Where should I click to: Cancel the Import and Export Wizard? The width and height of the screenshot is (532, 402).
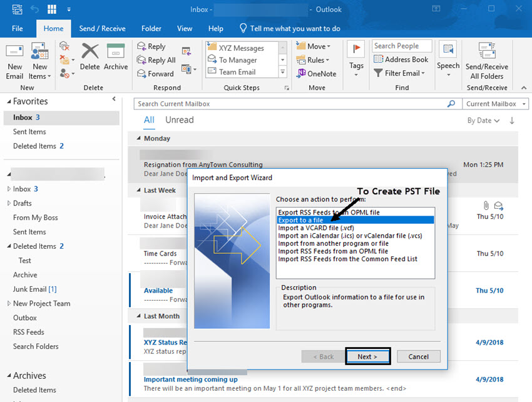(418, 356)
